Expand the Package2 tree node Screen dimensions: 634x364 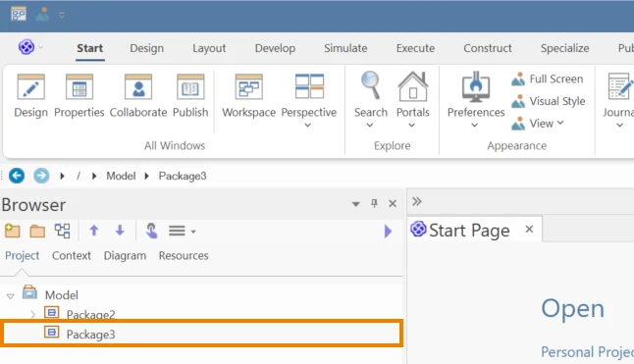32,314
